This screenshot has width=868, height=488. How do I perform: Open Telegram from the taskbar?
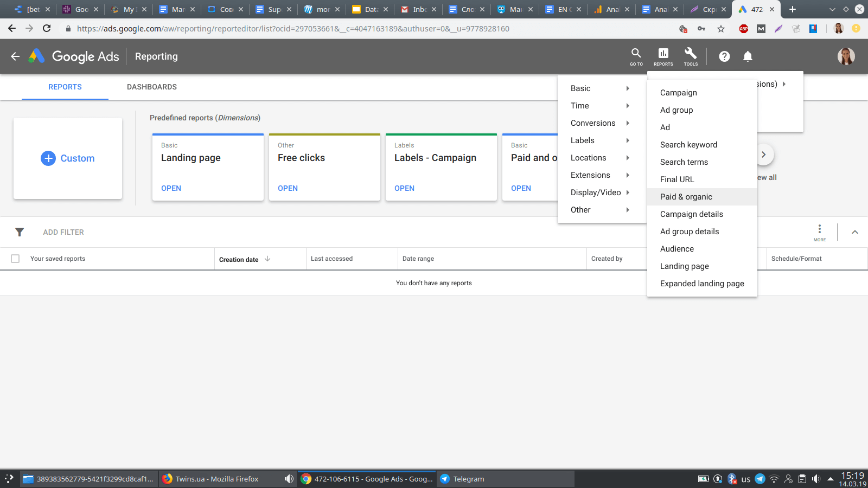coord(506,479)
